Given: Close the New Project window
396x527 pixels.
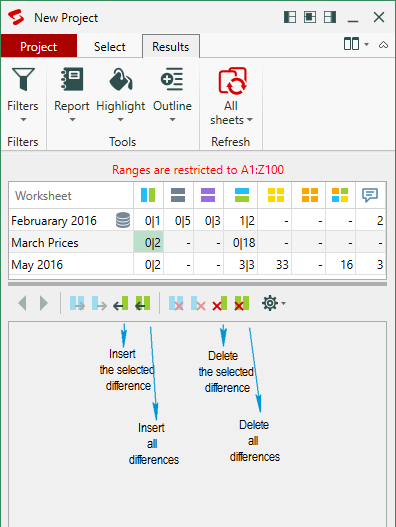Looking at the screenshot, I should click(379, 17).
